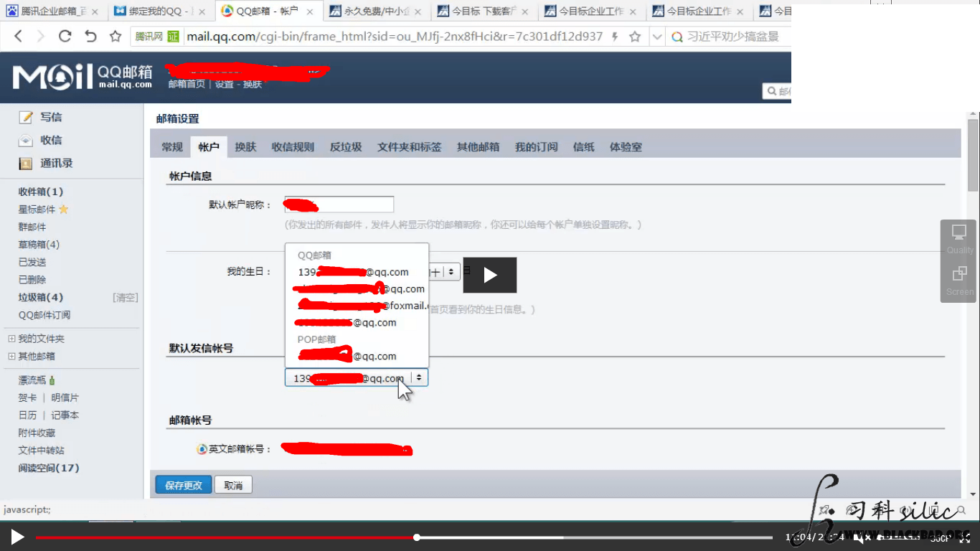Viewport: 980px width, 551px height.
Task: Click the 收信 envelope icon
Action: pyautogui.click(x=26, y=140)
